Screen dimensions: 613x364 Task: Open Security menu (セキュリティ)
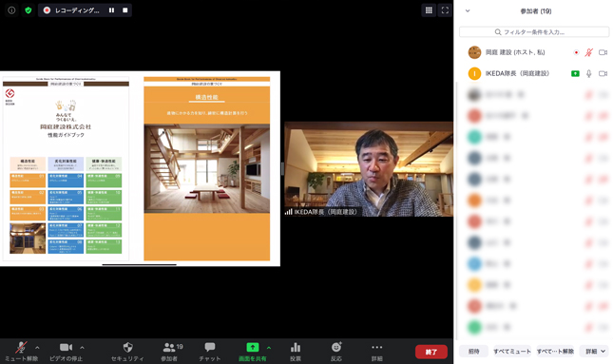tap(127, 352)
